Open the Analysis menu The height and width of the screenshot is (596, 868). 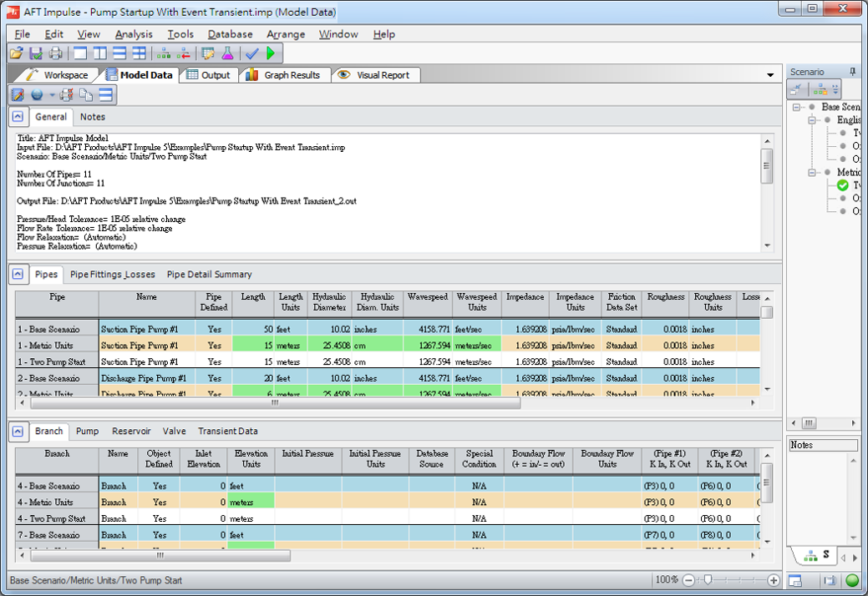[x=134, y=34]
